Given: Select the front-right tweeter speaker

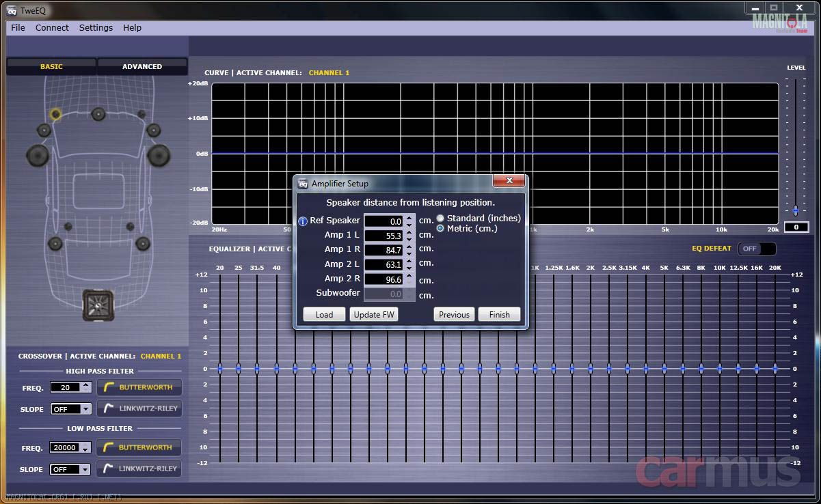Looking at the screenshot, I should pos(141,114).
